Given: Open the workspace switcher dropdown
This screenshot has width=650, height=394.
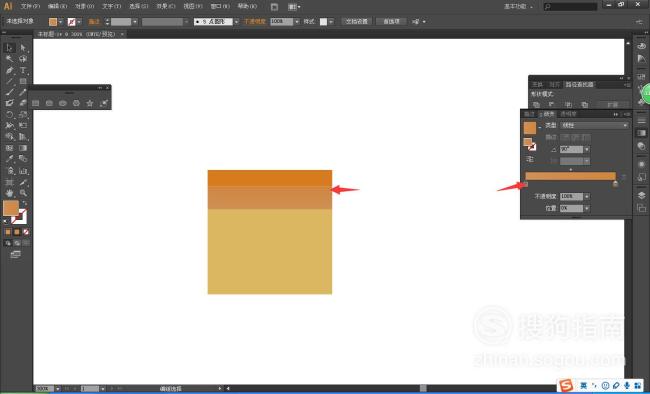Looking at the screenshot, I should pos(519,7).
